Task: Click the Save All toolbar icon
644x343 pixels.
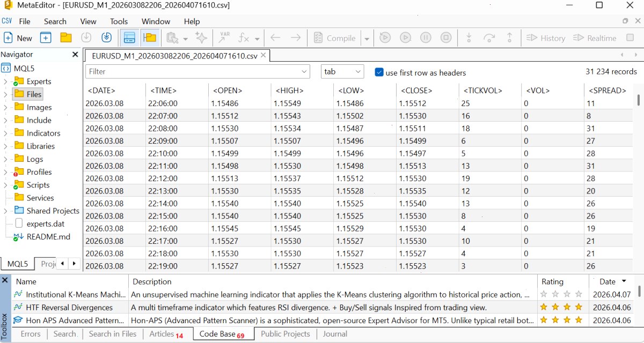Action: point(106,38)
